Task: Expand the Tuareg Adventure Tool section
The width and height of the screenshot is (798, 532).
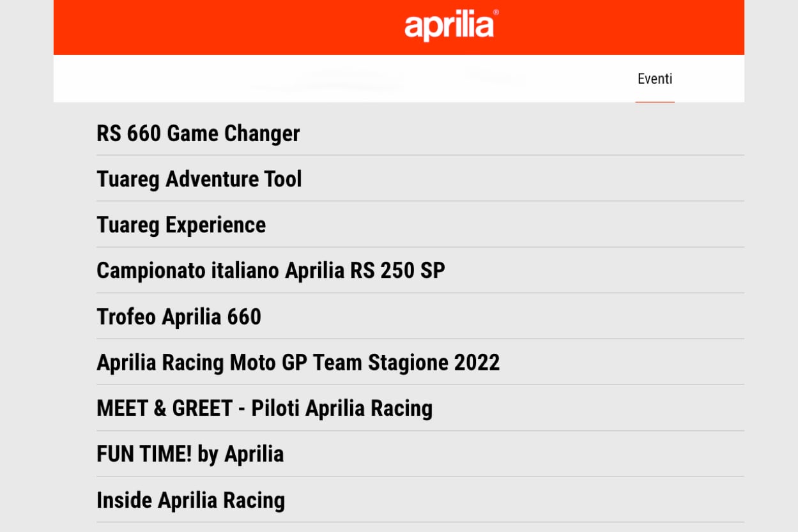Action: (199, 179)
